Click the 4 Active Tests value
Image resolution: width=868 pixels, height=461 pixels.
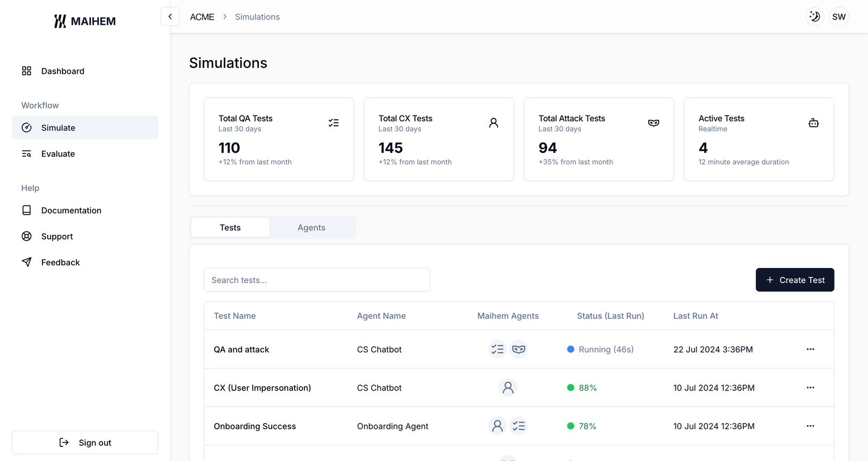click(703, 148)
